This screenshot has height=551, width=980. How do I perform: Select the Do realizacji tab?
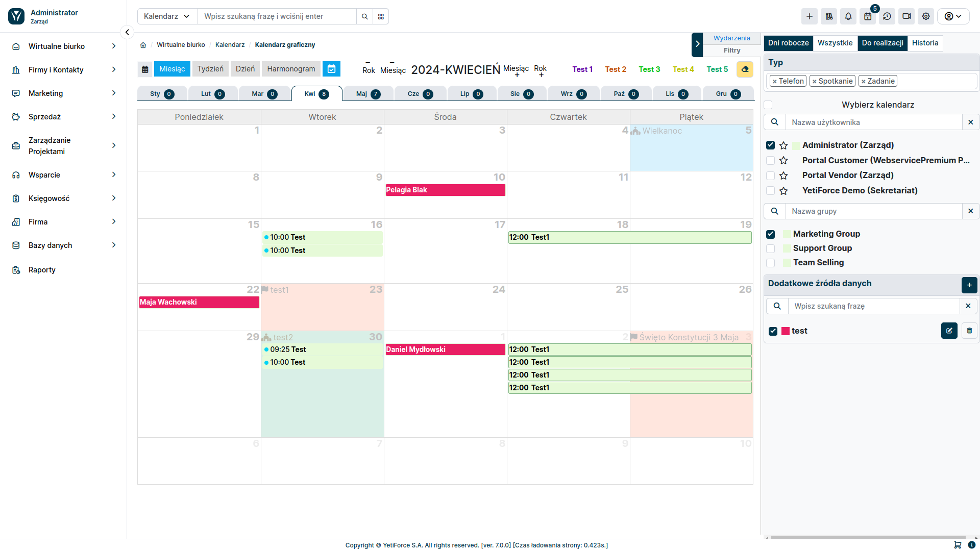pos(883,42)
